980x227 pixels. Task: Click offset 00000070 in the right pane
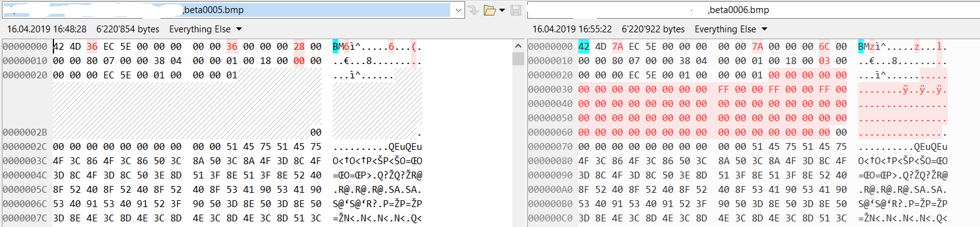550,147
